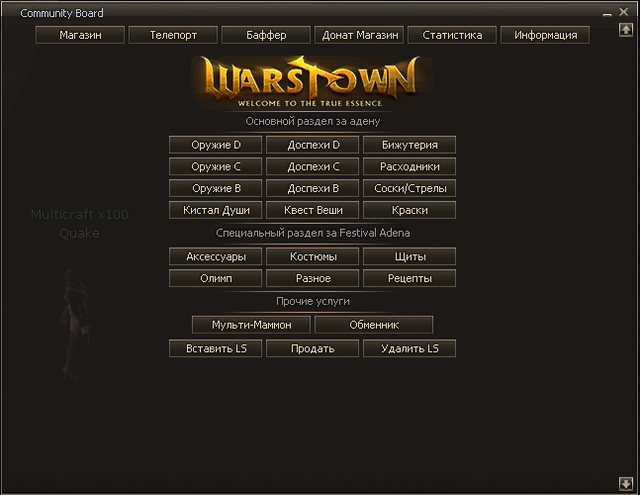Viewport: 640px width, 495px height.
Task: Select the Разное category
Action: [x=313, y=278]
